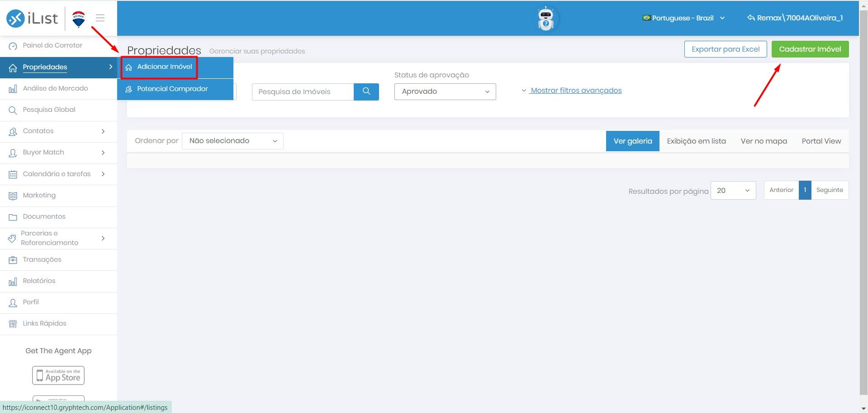
Task: Expand the Calendário e tarefas chevron
Action: click(x=103, y=174)
